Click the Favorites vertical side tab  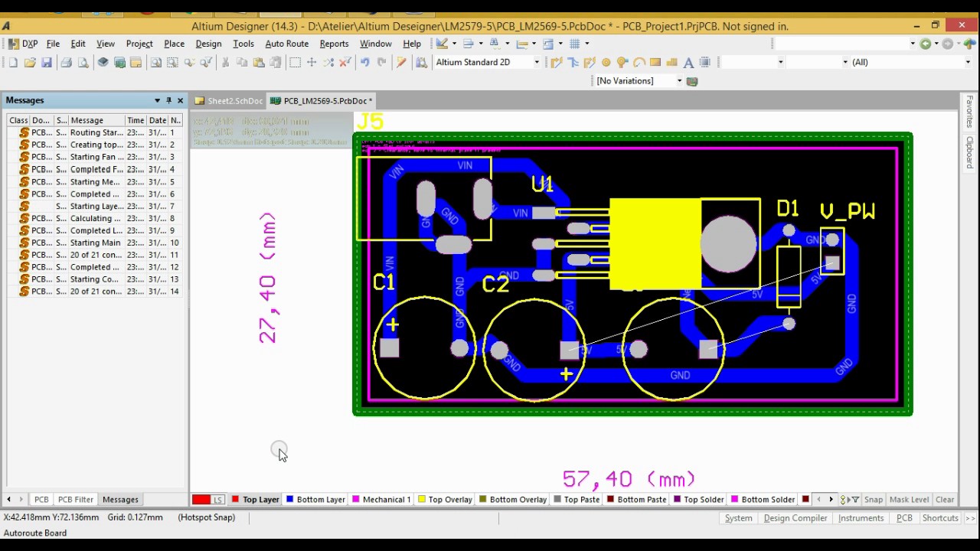969,112
